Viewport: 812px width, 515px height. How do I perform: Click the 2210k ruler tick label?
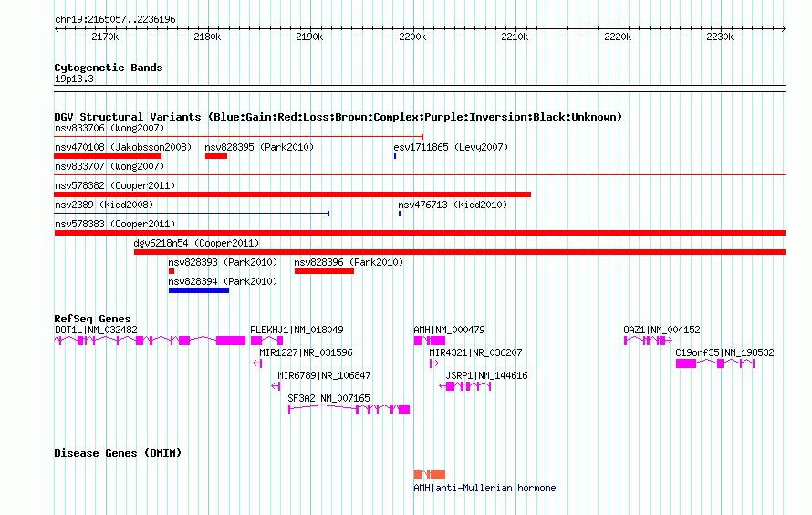(515, 37)
